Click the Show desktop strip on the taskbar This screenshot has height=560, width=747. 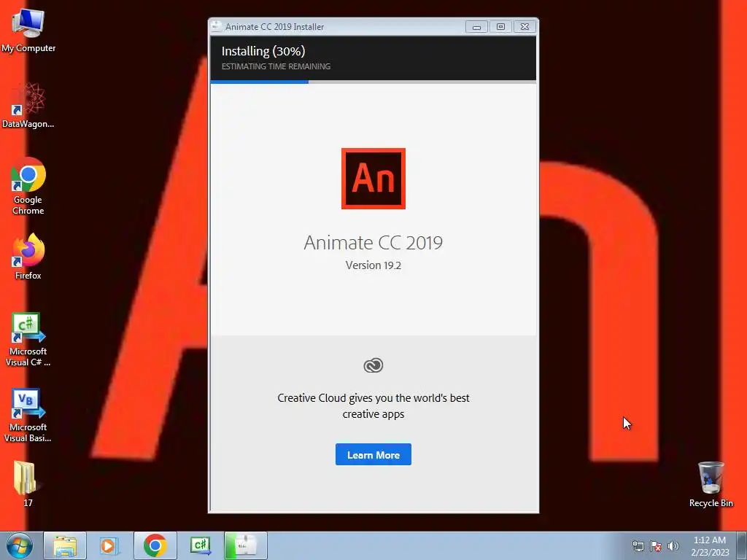coord(742,545)
